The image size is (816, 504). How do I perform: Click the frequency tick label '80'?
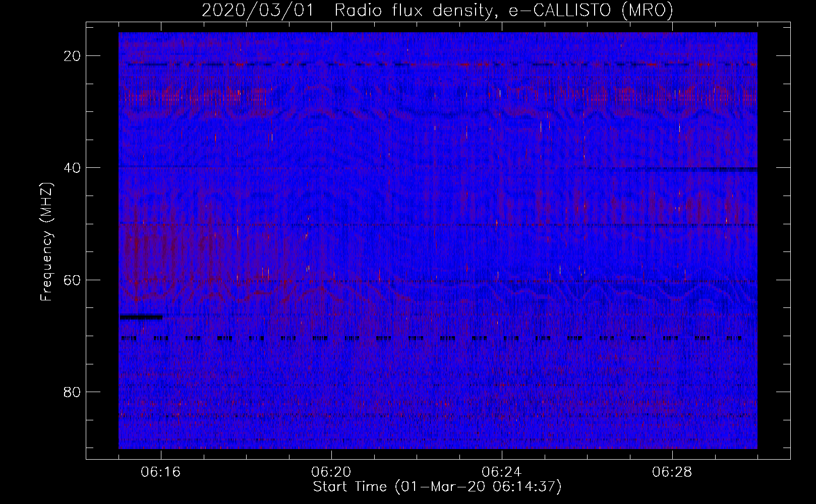(73, 392)
